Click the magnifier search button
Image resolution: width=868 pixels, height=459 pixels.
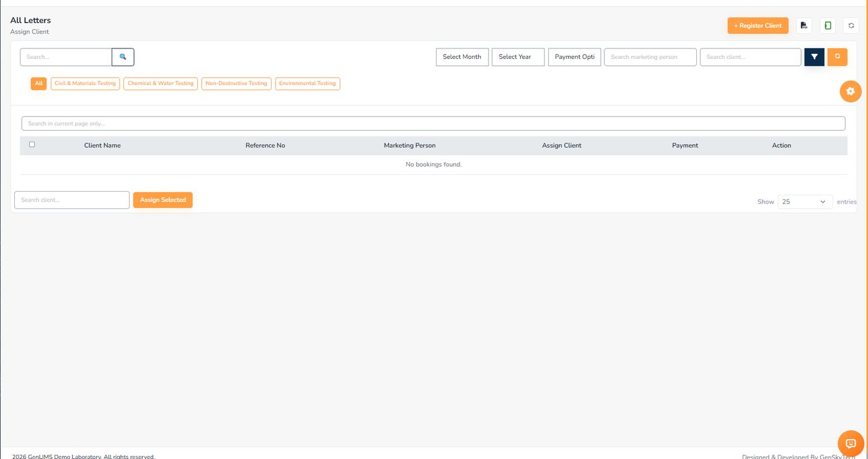pyautogui.click(x=123, y=57)
